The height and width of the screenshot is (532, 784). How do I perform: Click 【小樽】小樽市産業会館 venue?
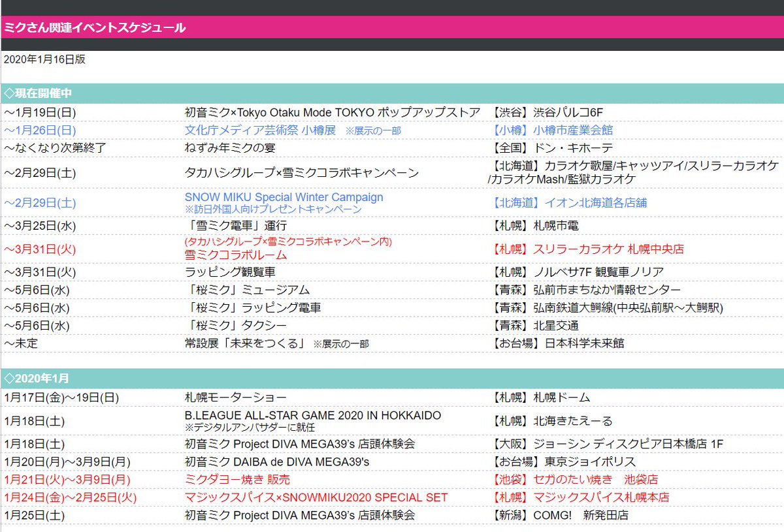pyautogui.click(x=550, y=131)
